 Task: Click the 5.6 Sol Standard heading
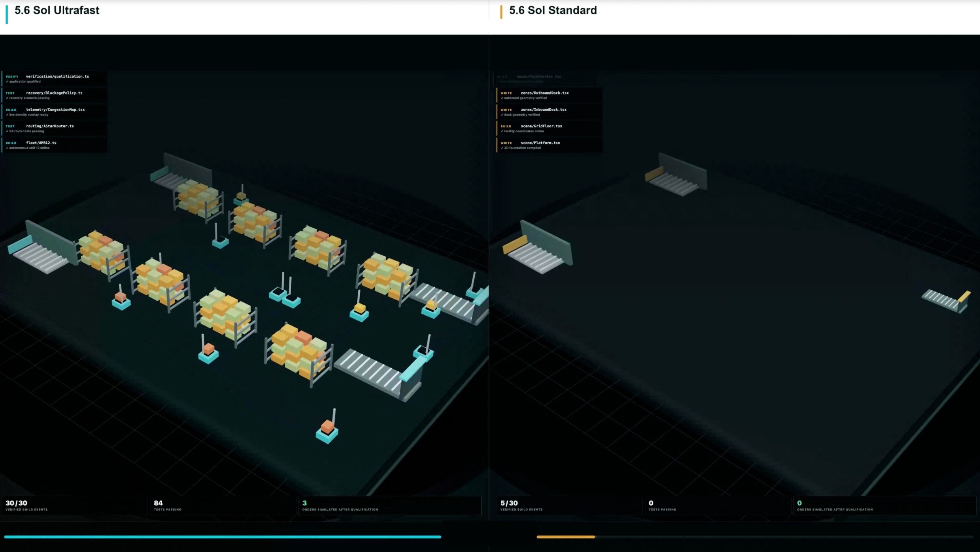pyautogui.click(x=553, y=10)
